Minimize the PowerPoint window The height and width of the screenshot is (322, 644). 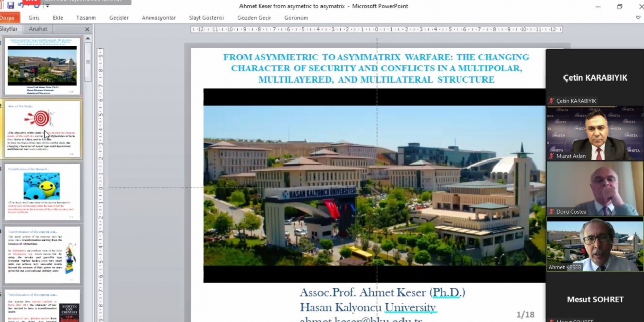598,7
